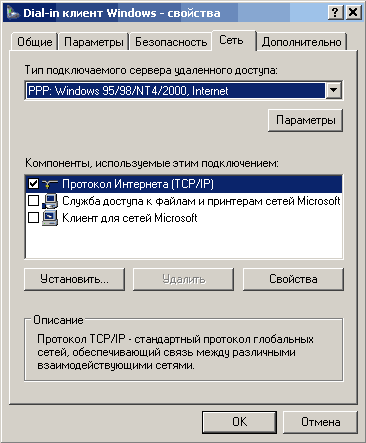Viewport: 366px width, 443px height.
Task: Uncheck the Протокол Интернета (TCP/IP) checkbox
Action: click(33, 184)
